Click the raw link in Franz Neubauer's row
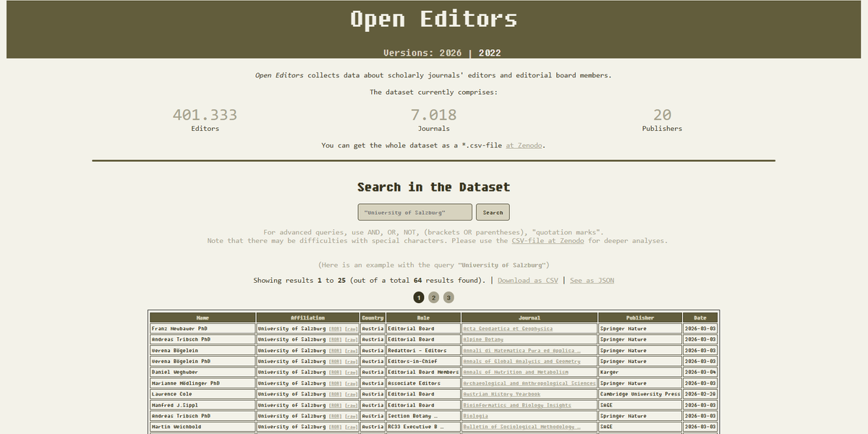Viewport: 868px width, 434px height. (352, 328)
